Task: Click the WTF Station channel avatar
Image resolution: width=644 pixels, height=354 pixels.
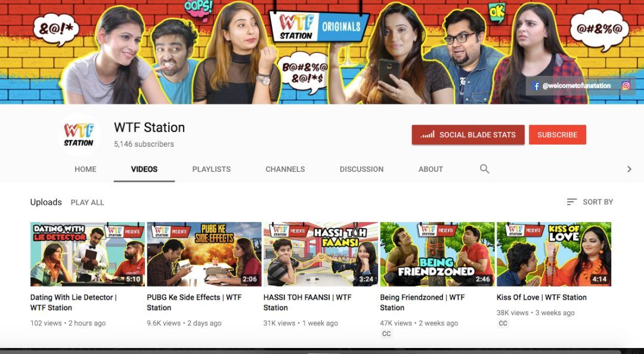Action: [x=79, y=134]
